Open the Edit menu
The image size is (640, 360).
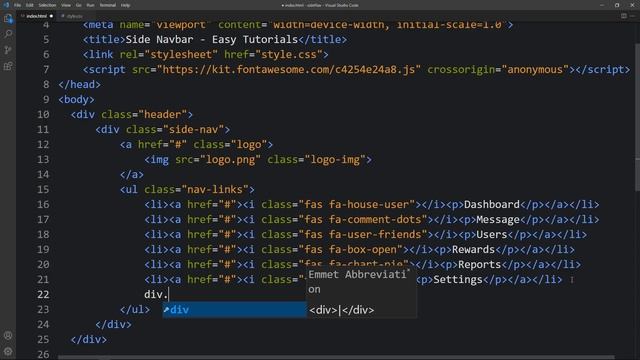coord(30,5)
